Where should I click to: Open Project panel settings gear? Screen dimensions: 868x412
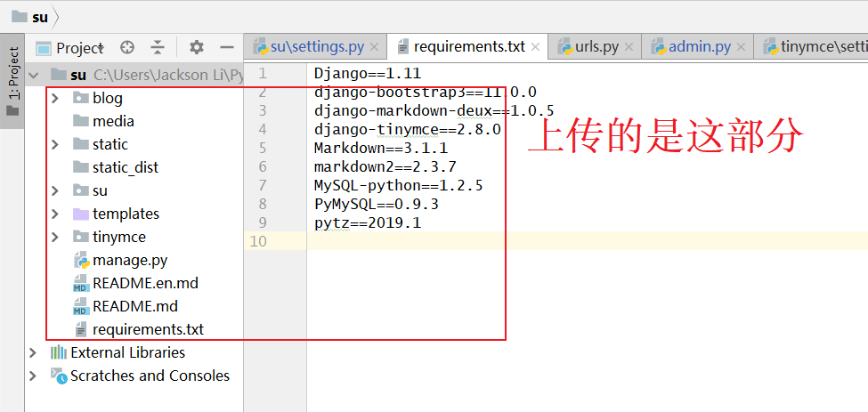196,47
